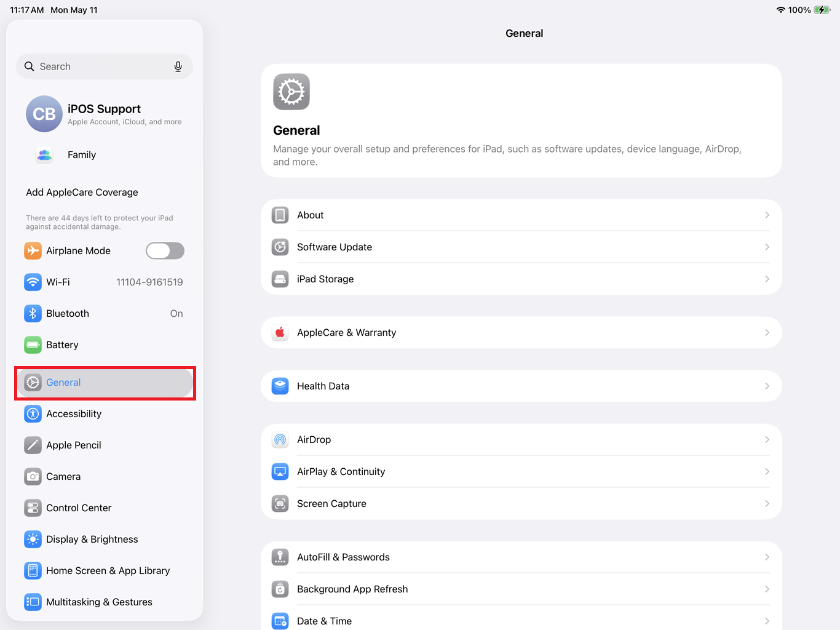Open Screen Capture label
Viewport: 840px width, 630px height.
click(x=331, y=503)
